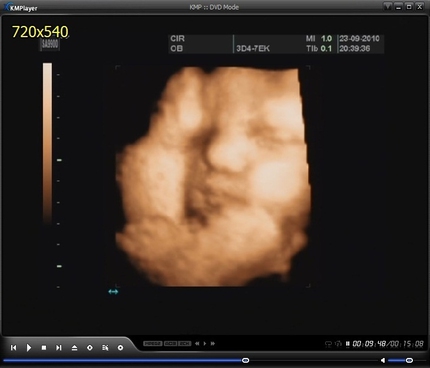Open the control box diamond icon
This screenshot has height=368, width=430.
[x=90, y=348]
